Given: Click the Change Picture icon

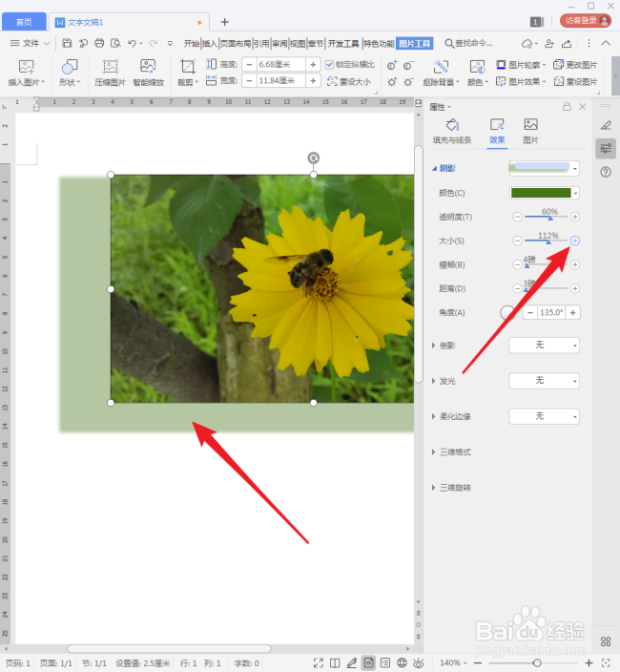Looking at the screenshot, I should tap(558, 65).
